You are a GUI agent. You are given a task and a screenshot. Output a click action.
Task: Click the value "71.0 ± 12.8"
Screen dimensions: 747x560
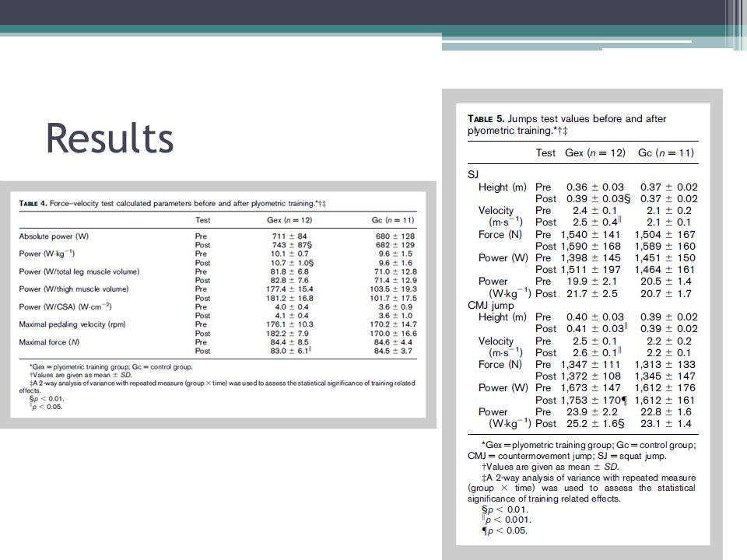coord(395,271)
